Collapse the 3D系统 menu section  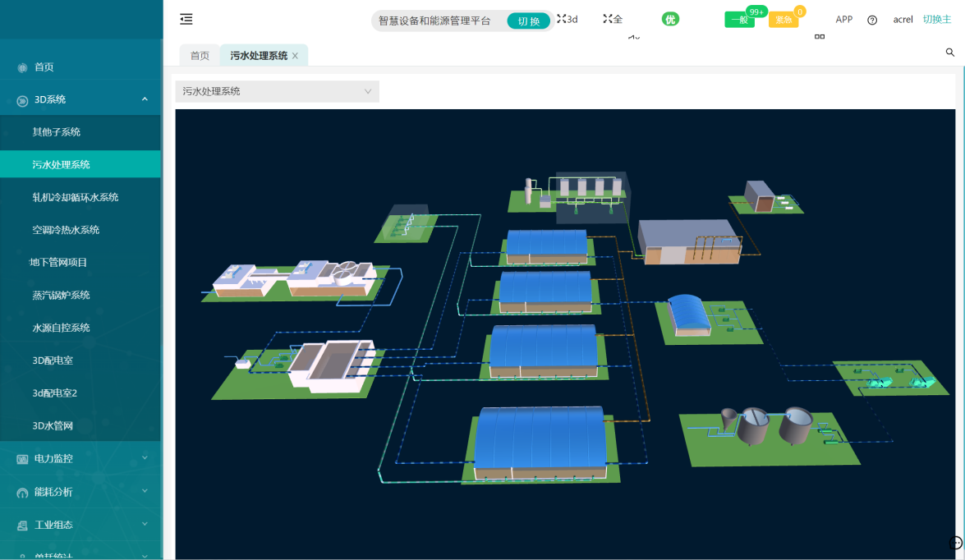(145, 99)
